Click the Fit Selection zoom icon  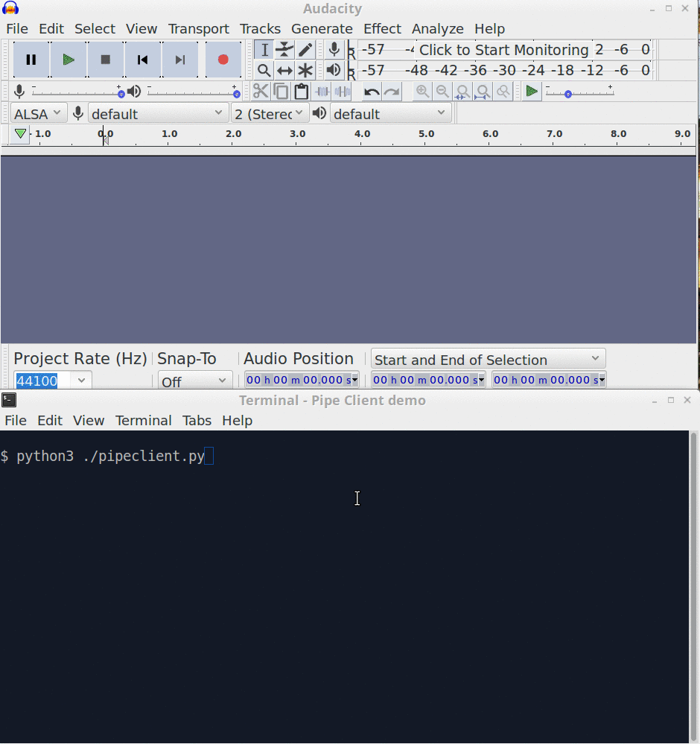pos(462,91)
